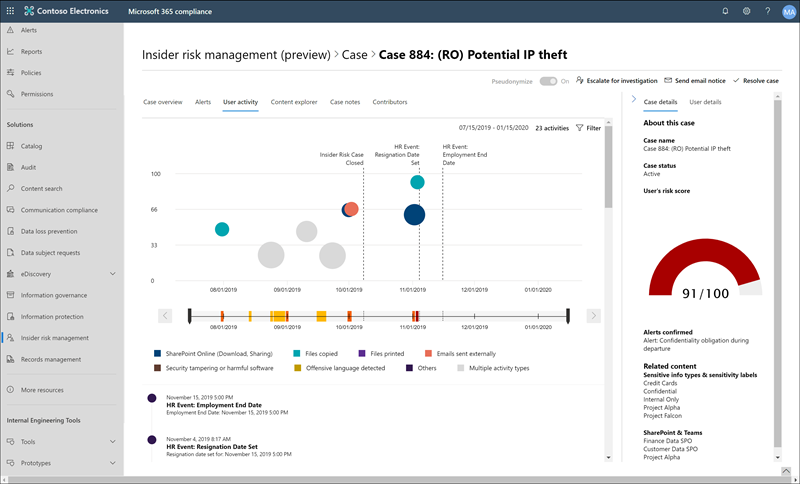Viewport: 800px width, 484px height.
Task: Click the Data loss prevention icon
Action: click(x=10, y=231)
